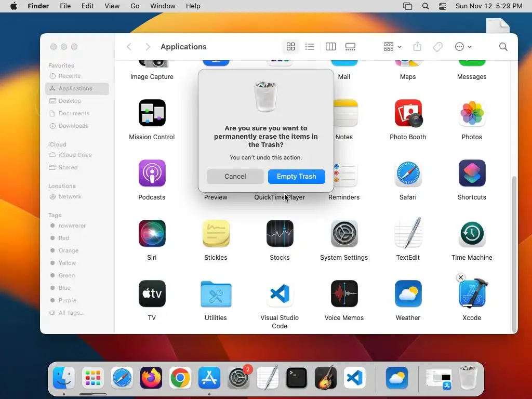The width and height of the screenshot is (532, 399).
Task: Go forward with the right chevron
Action: coord(148,46)
